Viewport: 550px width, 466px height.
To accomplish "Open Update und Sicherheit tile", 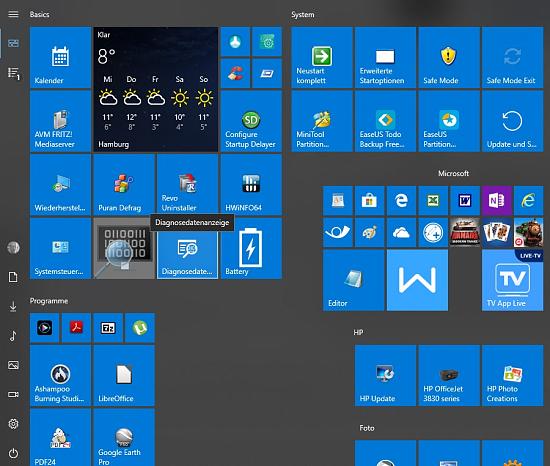I will (512, 121).
